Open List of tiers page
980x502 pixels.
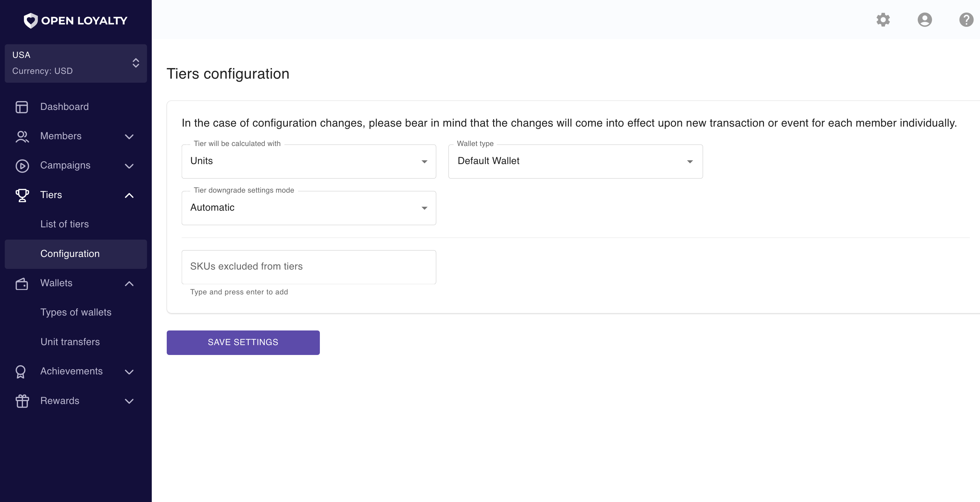click(64, 224)
